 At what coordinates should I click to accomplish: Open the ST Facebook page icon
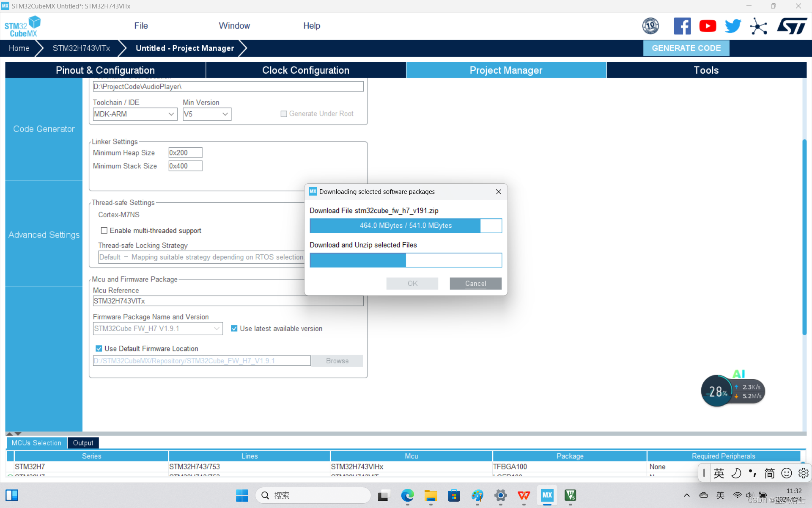[682, 26]
